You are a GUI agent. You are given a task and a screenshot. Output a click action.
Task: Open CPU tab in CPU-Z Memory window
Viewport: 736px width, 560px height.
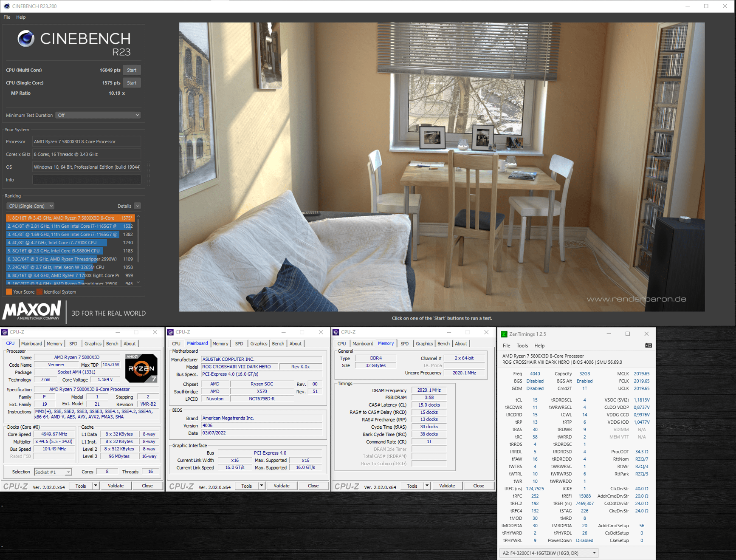341,344
